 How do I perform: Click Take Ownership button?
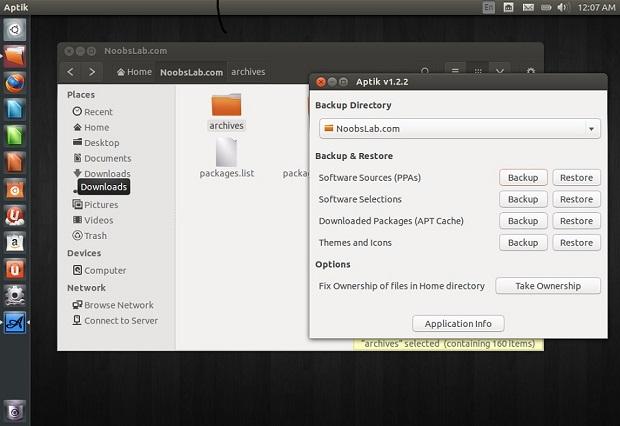pyautogui.click(x=548, y=286)
